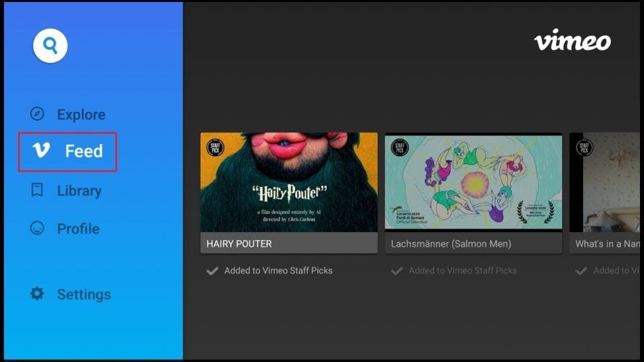The height and width of the screenshot is (362, 644).
Task: Open Lachsmänner (Salmon Men) video thumbnail
Action: (473, 182)
